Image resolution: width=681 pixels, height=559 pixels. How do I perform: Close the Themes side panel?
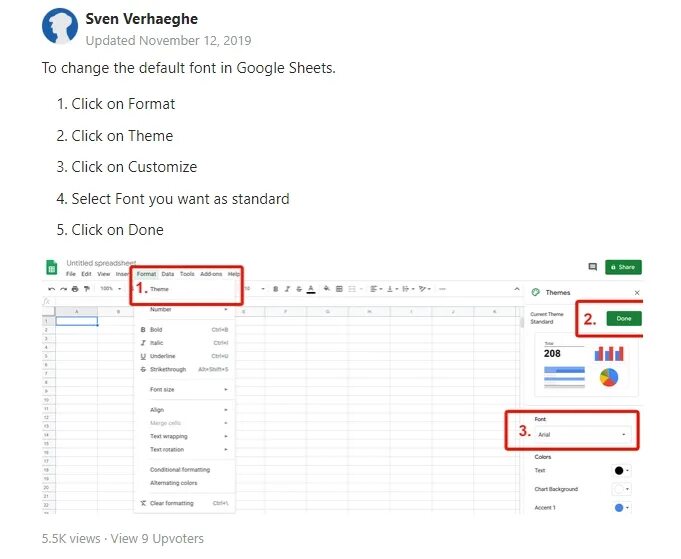click(x=637, y=293)
